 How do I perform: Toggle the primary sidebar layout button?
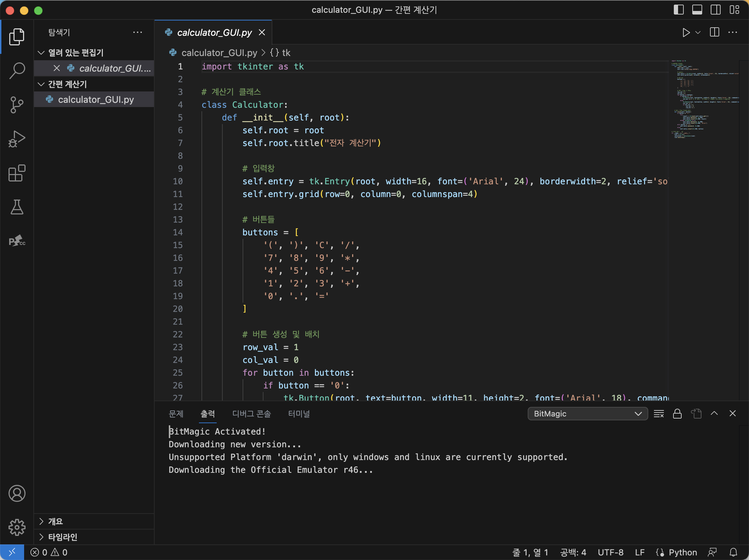click(x=678, y=10)
